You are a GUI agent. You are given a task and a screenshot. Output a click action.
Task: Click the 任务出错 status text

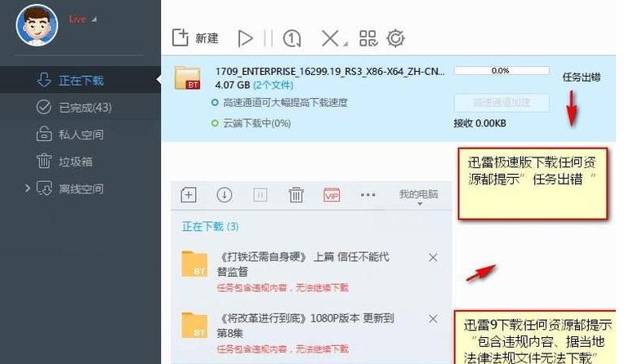pos(582,78)
